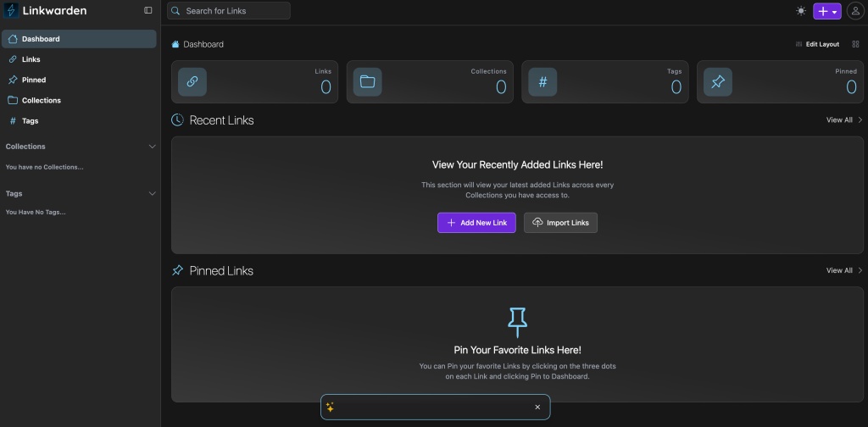
Task: Click the Search for Links field
Action: [x=229, y=11]
